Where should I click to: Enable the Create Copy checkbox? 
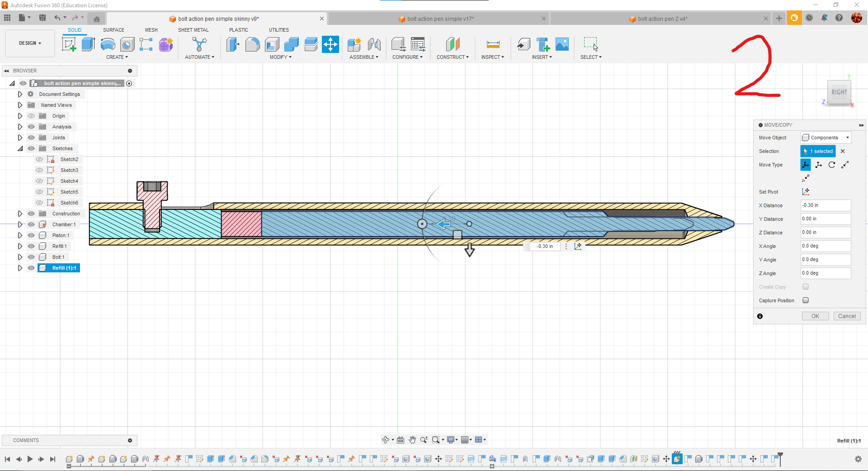coord(806,286)
